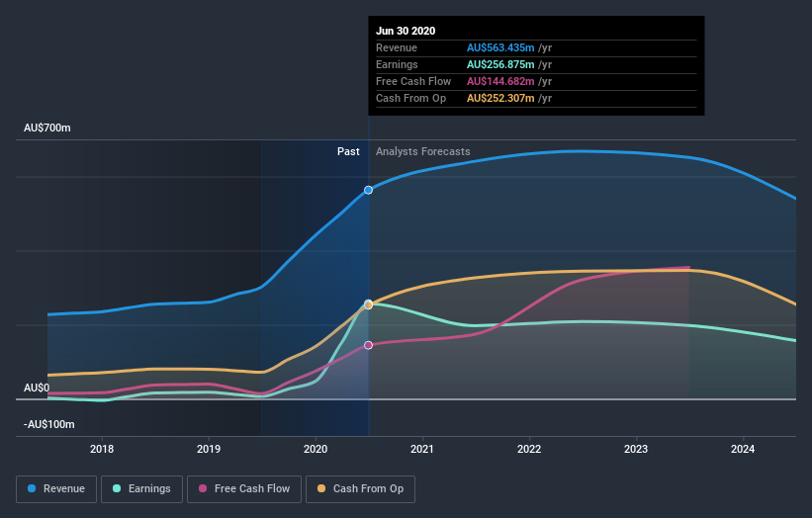Click the AU$144.682m free cash flow value

pyautogui.click(x=500, y=81)
